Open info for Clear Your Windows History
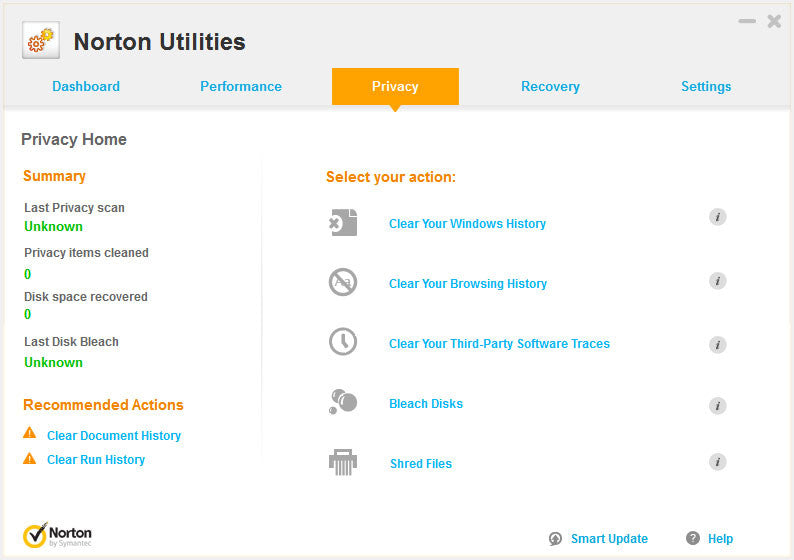This screenshot has width=794, height=560. 717,217
